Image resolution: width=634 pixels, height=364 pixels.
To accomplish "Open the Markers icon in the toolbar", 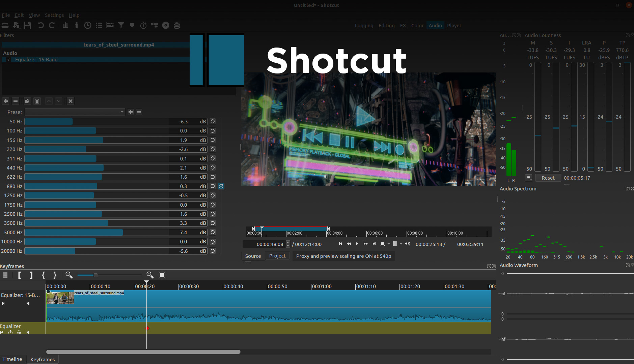I will [x=132, y=25].
